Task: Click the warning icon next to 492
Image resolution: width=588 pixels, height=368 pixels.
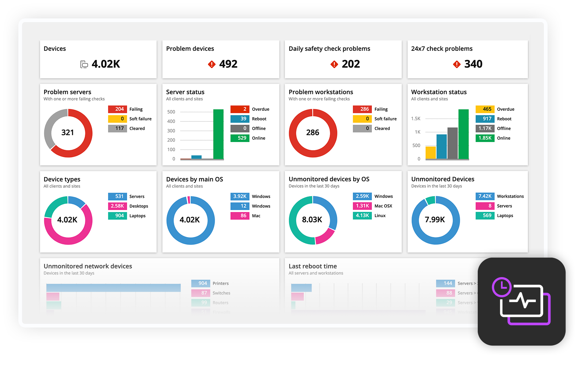Action: (212, 64)
